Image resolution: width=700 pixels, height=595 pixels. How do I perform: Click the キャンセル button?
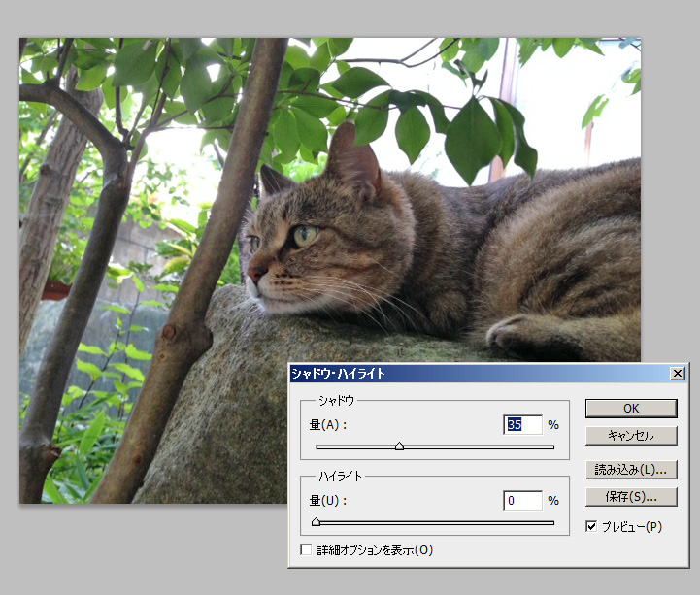pos(631,436)
